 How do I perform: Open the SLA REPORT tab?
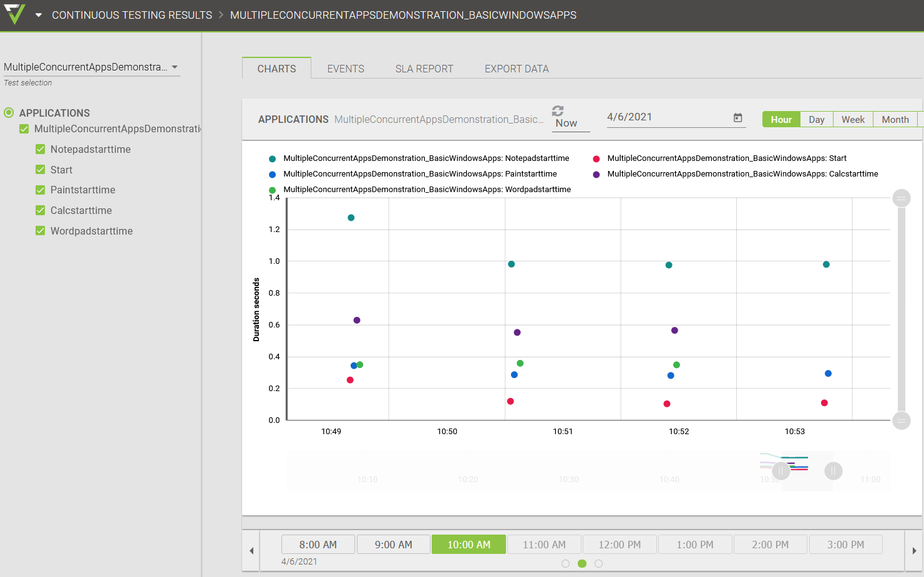[x=424, y=69]
